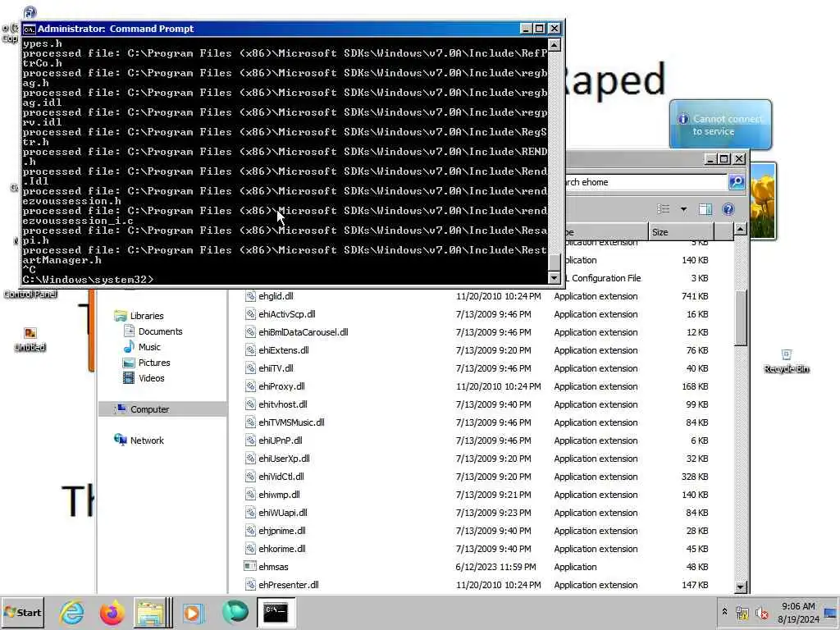
Task: Select file ehglid.dll
Action: 276,296
